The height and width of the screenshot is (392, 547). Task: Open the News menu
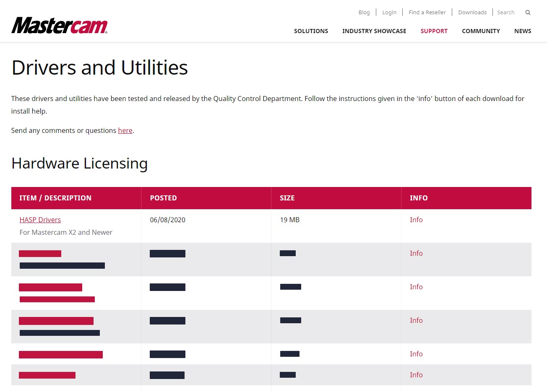[523, 31]
